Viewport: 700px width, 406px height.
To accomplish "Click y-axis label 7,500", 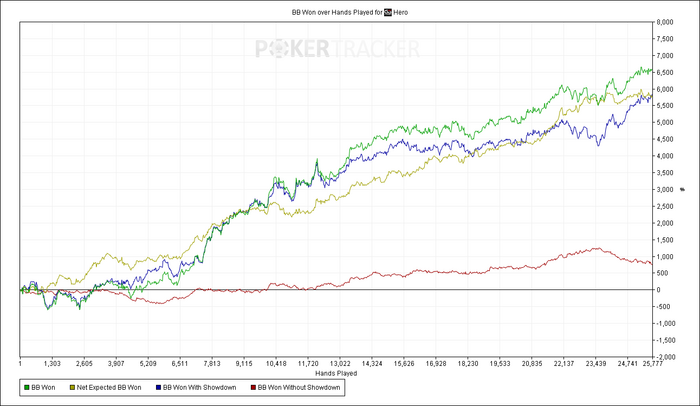I will click(665, 39).
